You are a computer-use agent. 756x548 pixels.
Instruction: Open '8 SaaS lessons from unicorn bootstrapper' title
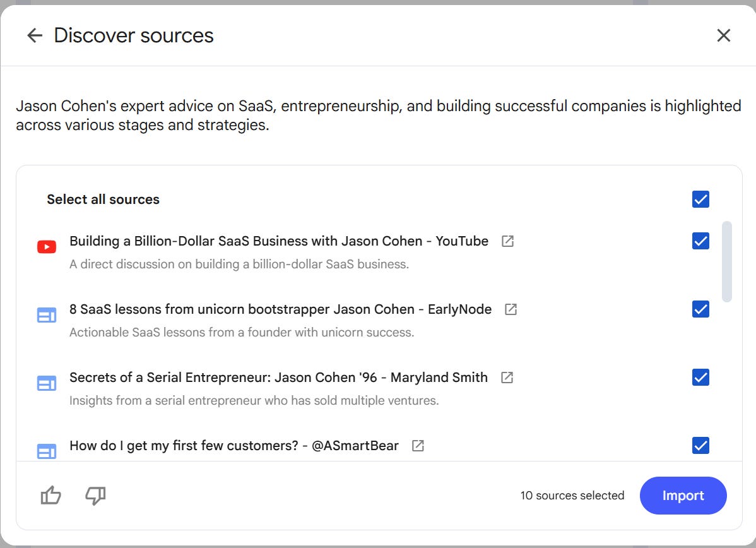pyautogui.click(x=281, y=309)
